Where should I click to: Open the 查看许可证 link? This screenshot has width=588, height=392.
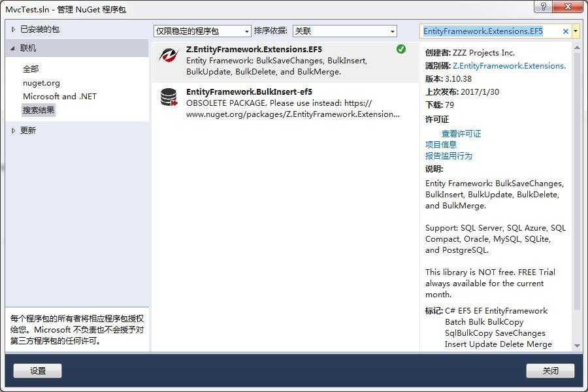tap(461, 133)
